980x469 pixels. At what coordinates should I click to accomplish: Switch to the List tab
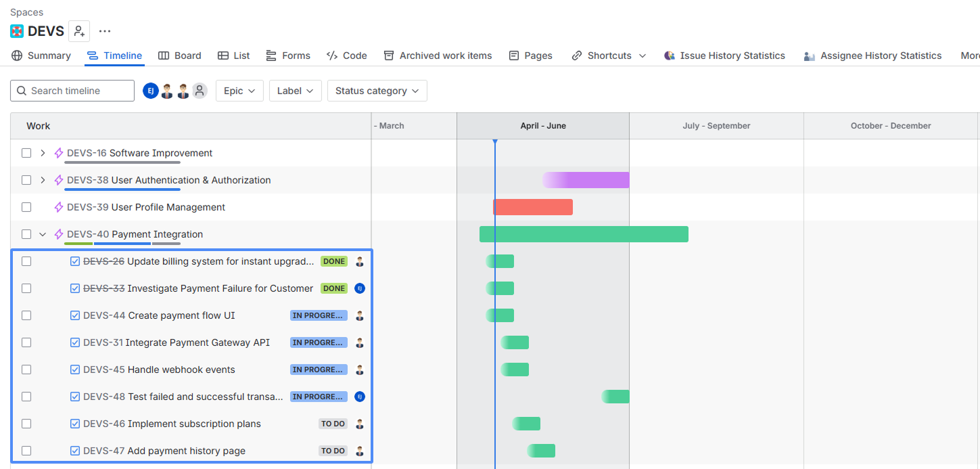tap(234, 55)
